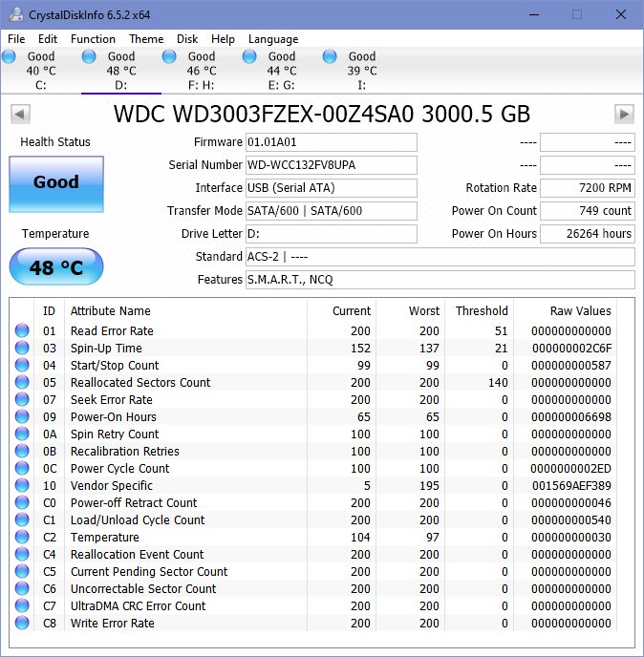Click status orb for Load/Unload Cycle Count
The width and height of the screenshot is (644, 657).
tap(22, 519)
